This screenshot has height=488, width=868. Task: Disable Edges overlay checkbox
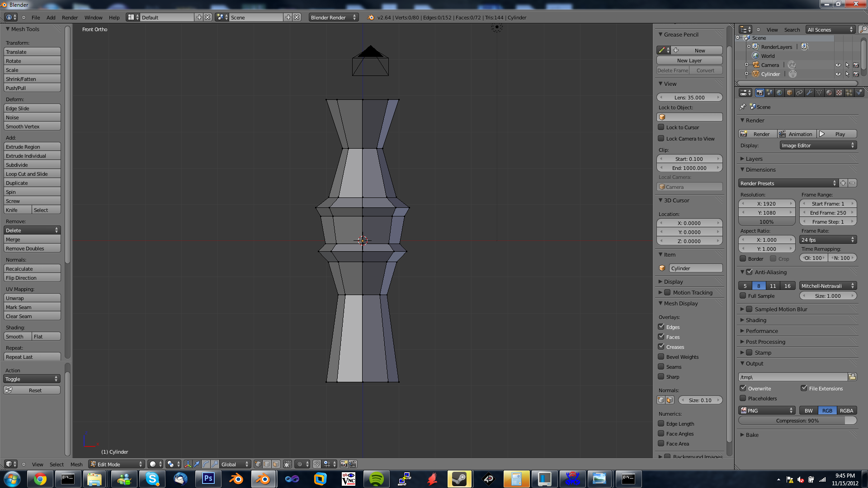coord(661,327)
